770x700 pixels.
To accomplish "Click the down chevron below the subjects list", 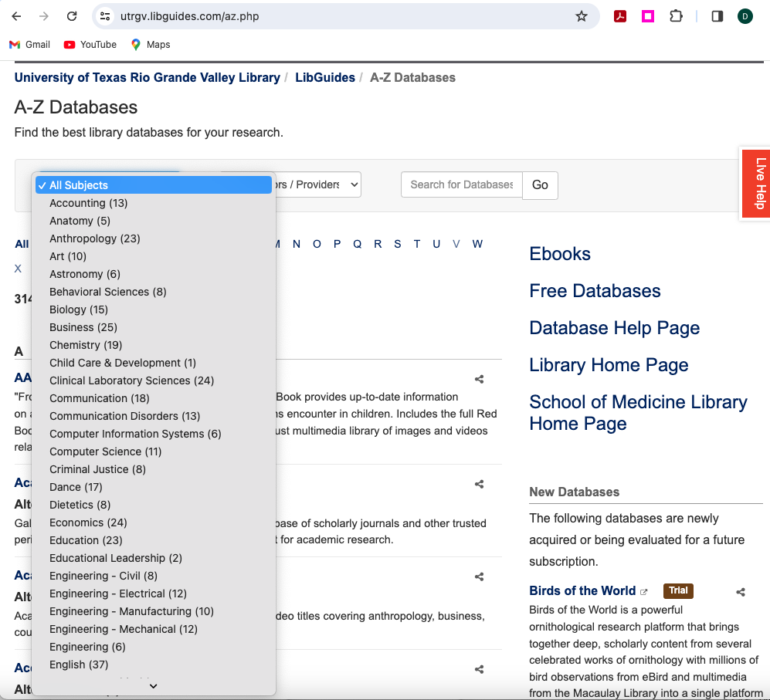I will [152, 685].
